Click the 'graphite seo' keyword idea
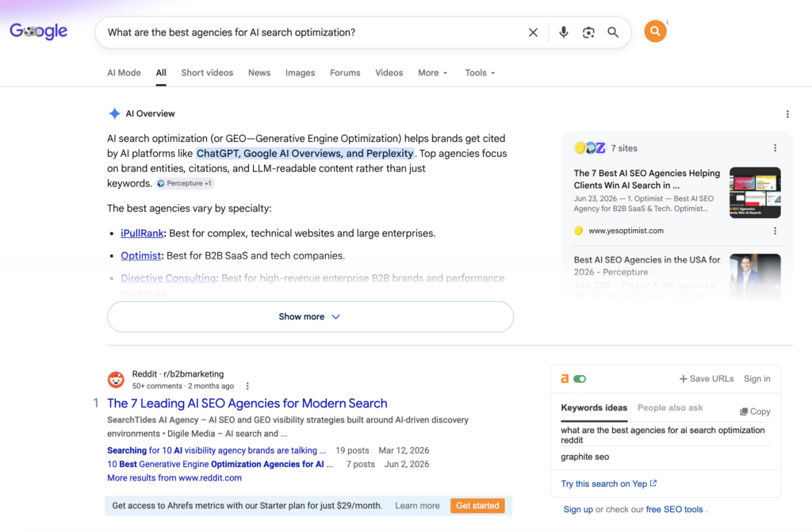 click(x=585, y=457)
